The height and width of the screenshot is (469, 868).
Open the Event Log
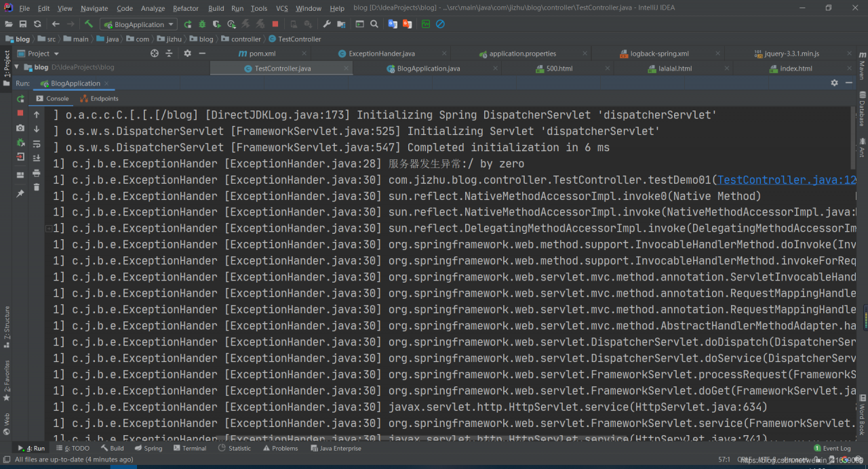coord(832,448)
